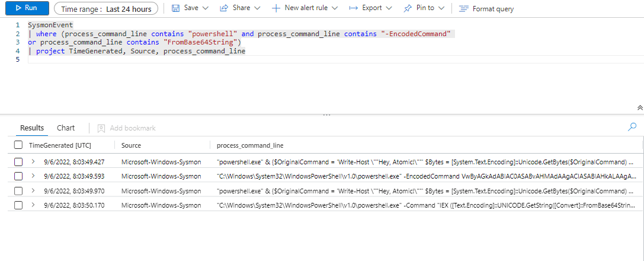Check the row with timestamp 8:03:49.427
The image size is (644, 261).
(x=18, y=161)
